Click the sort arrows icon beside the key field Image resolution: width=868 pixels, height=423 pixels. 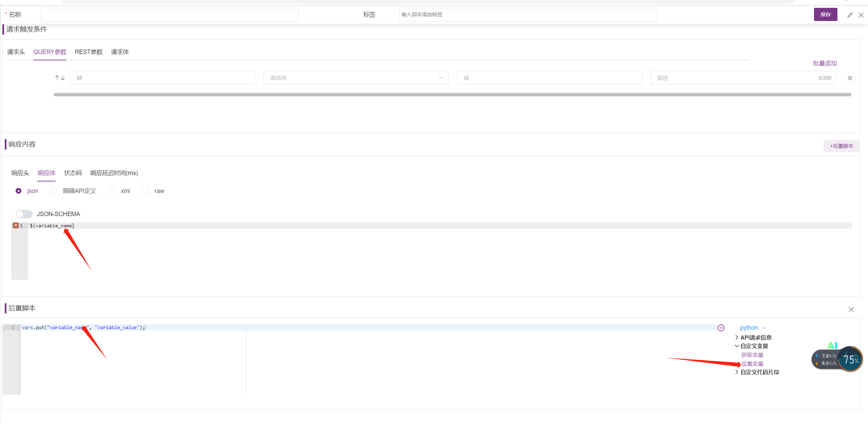(x=59, y=77)
